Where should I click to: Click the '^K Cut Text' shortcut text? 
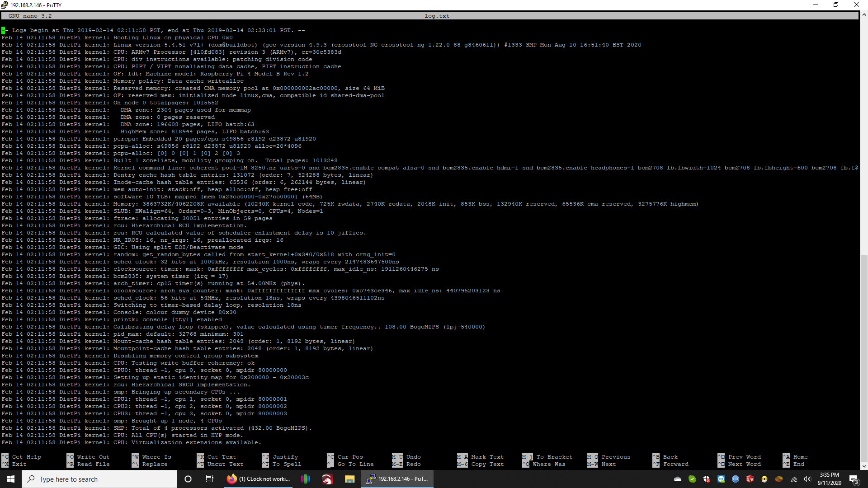tap(217, 457)
